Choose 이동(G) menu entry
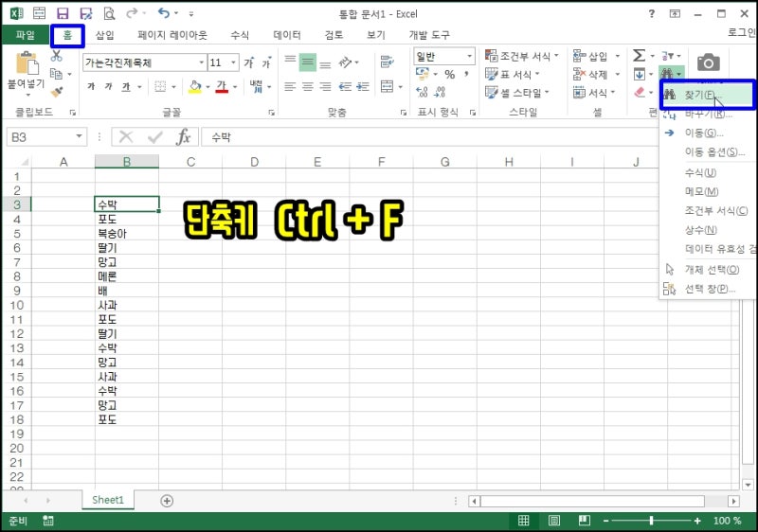758x532 pixels. (707, 133)
